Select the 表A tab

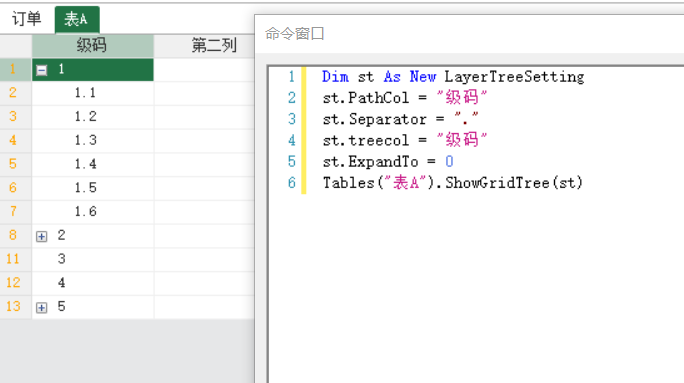pos(77,19)
